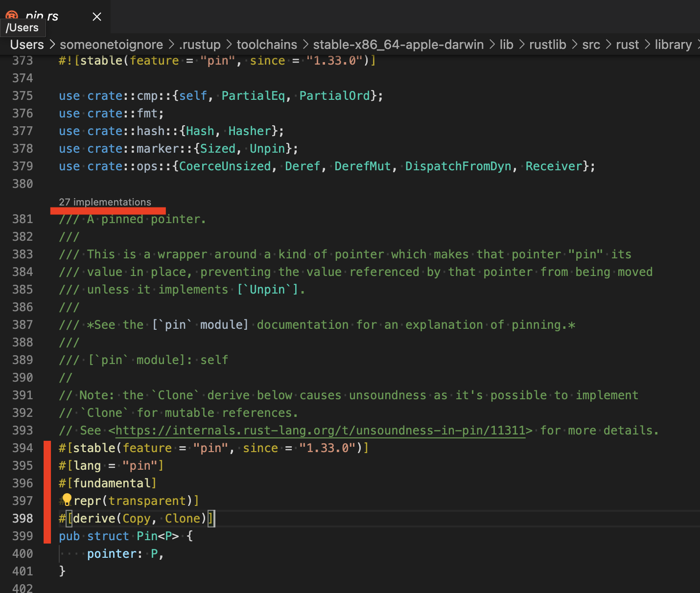Click DispatchFromDyn in ops import
Screen dimensions: 700x593
[458, 166]
